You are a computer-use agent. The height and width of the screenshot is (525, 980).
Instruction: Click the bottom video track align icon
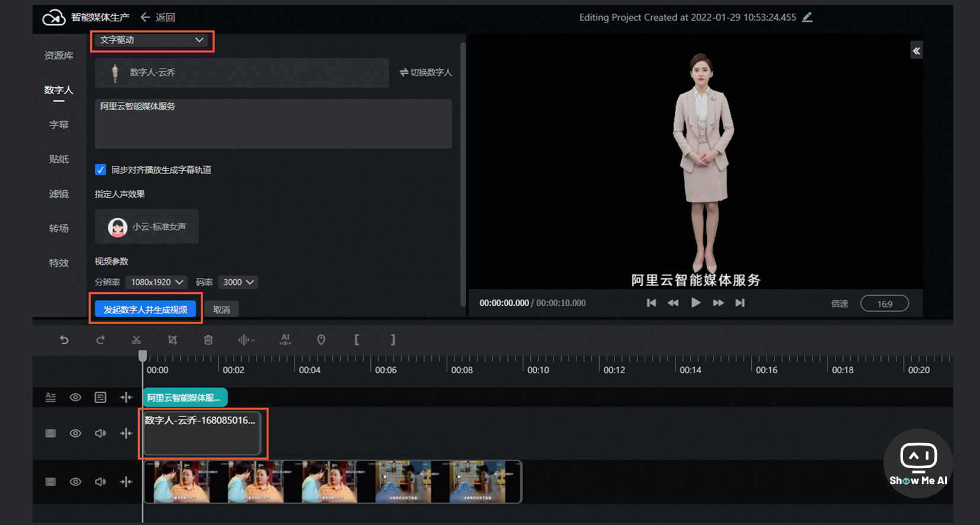(126, 482)
